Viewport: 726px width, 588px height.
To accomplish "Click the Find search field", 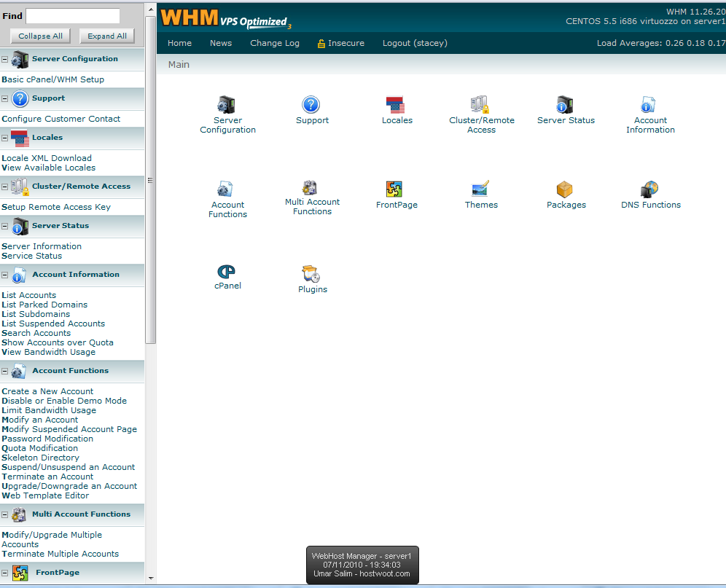I will (73, 16).
